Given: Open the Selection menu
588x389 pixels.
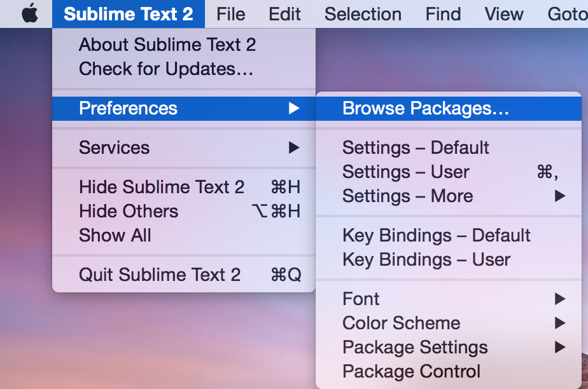Looking at the screenshot, I should click(x=363, y=14).
